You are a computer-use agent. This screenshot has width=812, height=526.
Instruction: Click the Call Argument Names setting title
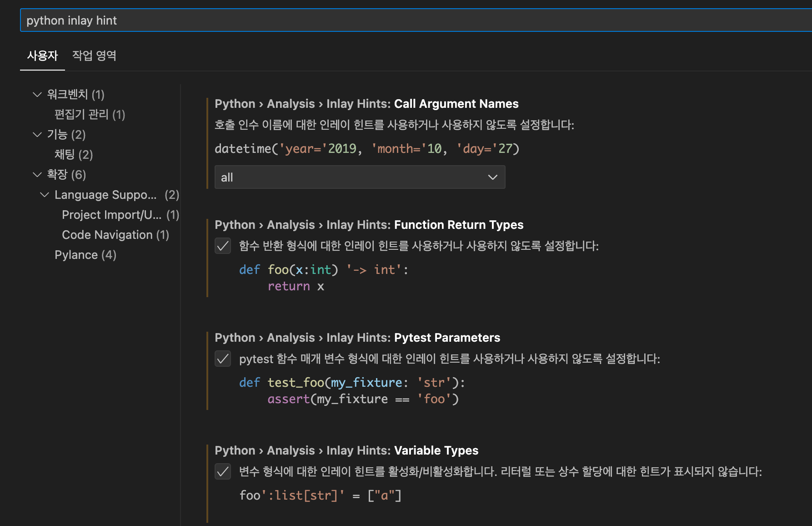click(366, 104)
